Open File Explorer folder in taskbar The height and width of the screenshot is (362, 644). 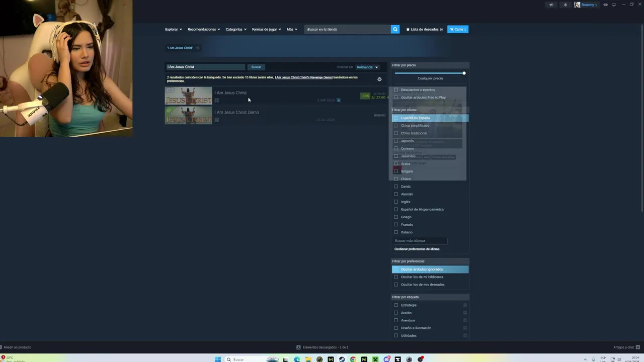coord(308,359)
